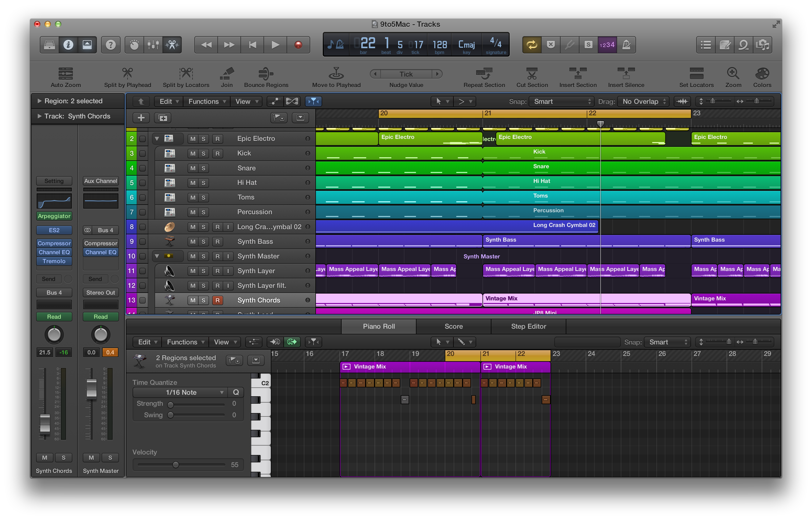Toggle Record Enable on Kick track
Image resolution: width=812 pixels, height=520 pixels.
[x=216, y=153]
